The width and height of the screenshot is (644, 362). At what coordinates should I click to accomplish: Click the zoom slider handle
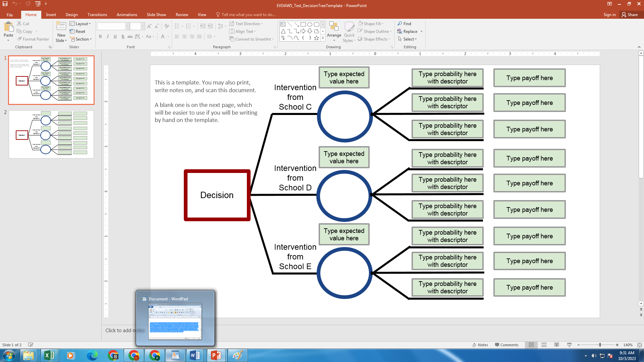tap(600, 345)
